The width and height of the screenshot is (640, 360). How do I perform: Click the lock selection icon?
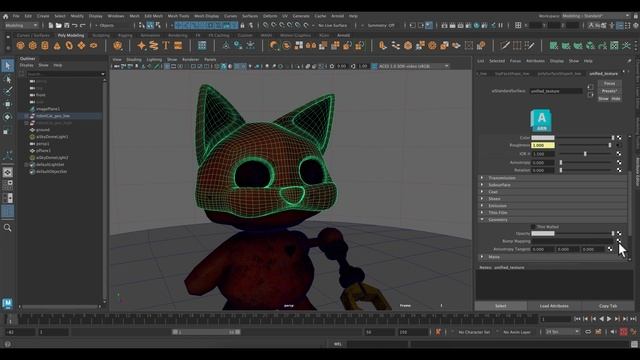pos(242,25)
